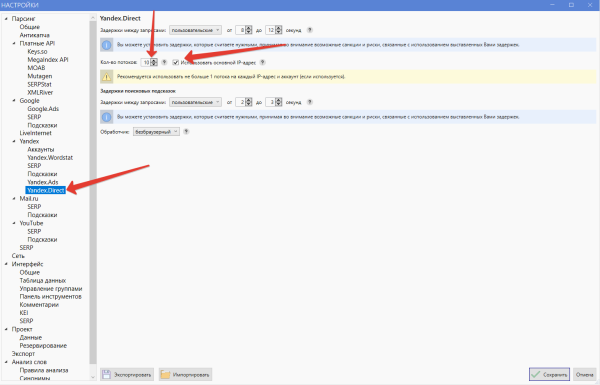Click Импортировать button
Image resolution: width=600 pixels, height=385 pixels.
[x=185, y=374]
